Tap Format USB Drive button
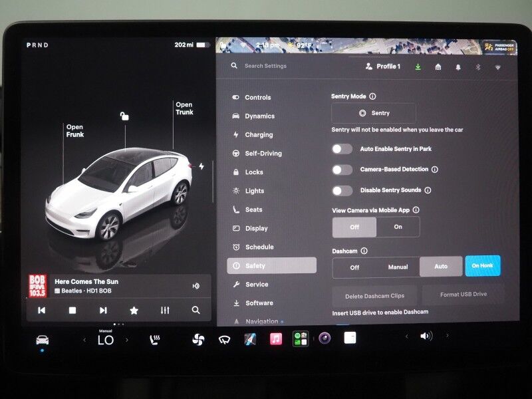This screenshot has height=399, width=532. click(x=464, y=295)
